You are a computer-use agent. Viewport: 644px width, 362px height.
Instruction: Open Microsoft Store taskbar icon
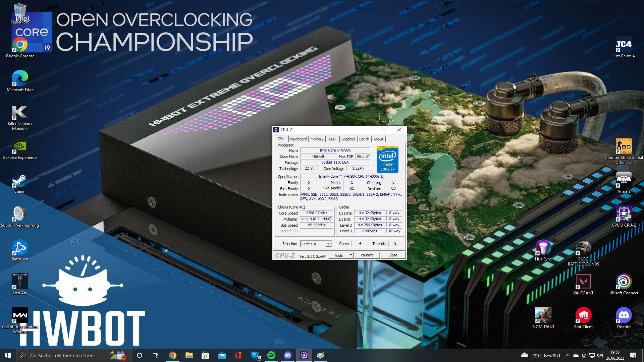[x=206, y=355]
